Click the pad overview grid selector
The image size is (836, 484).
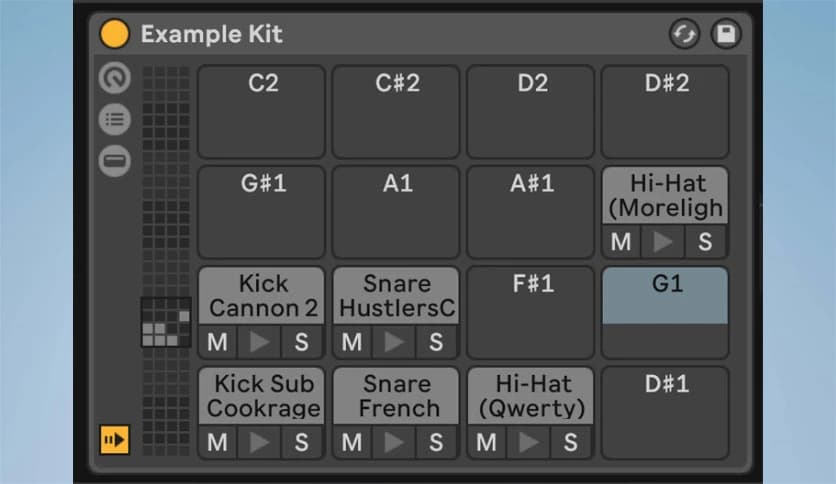coord(164,322)
